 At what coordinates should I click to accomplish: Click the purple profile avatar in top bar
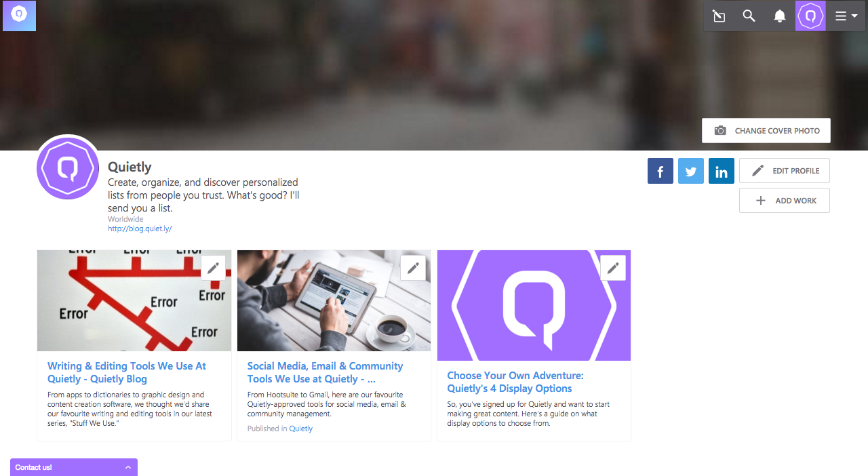click(810, 16)
